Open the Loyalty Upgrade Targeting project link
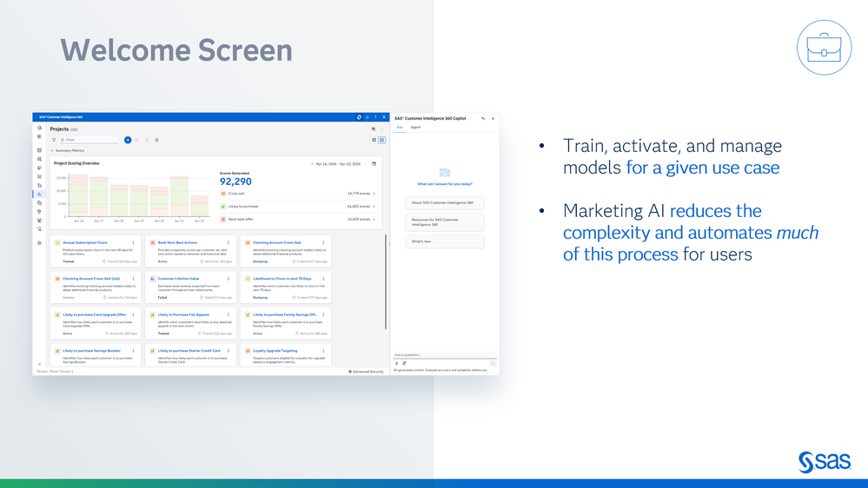 point(275,351)
